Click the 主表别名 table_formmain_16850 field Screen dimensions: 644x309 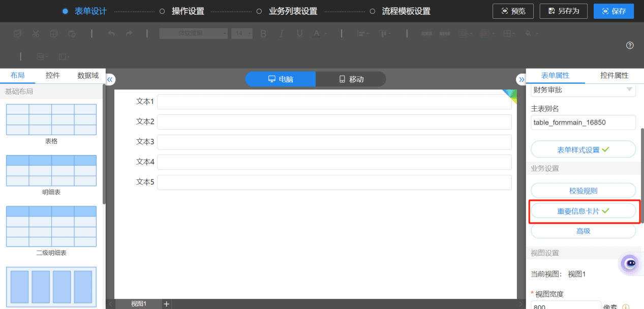pos(584,122)
